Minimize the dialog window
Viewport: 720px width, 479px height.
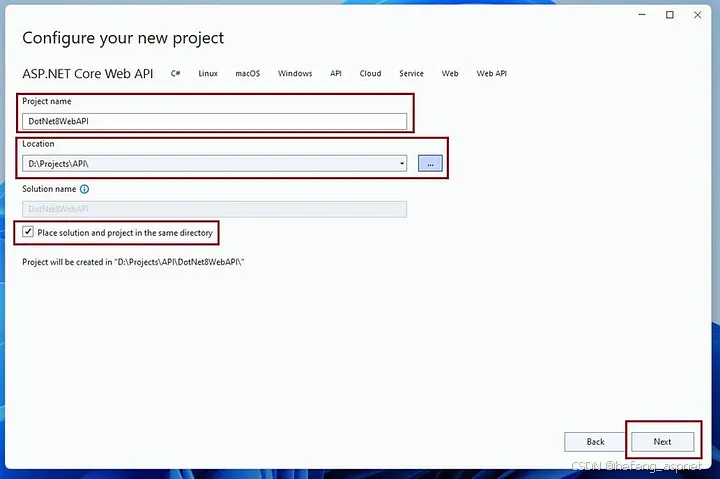click(x=642, y=15)
